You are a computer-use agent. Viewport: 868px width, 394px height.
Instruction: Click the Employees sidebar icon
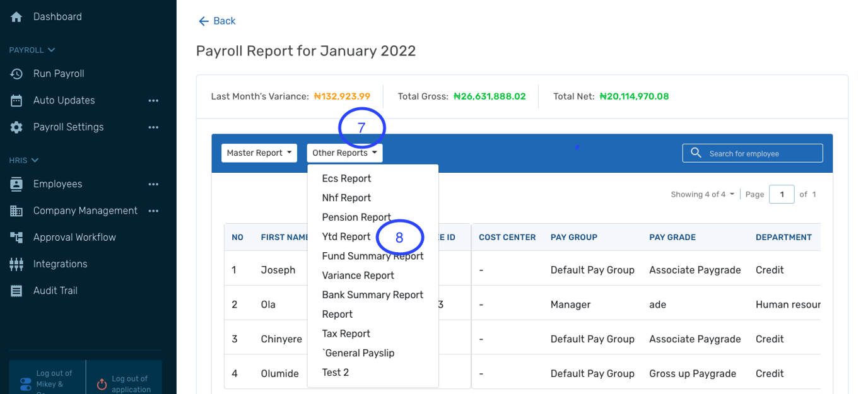tap(17, 183)
